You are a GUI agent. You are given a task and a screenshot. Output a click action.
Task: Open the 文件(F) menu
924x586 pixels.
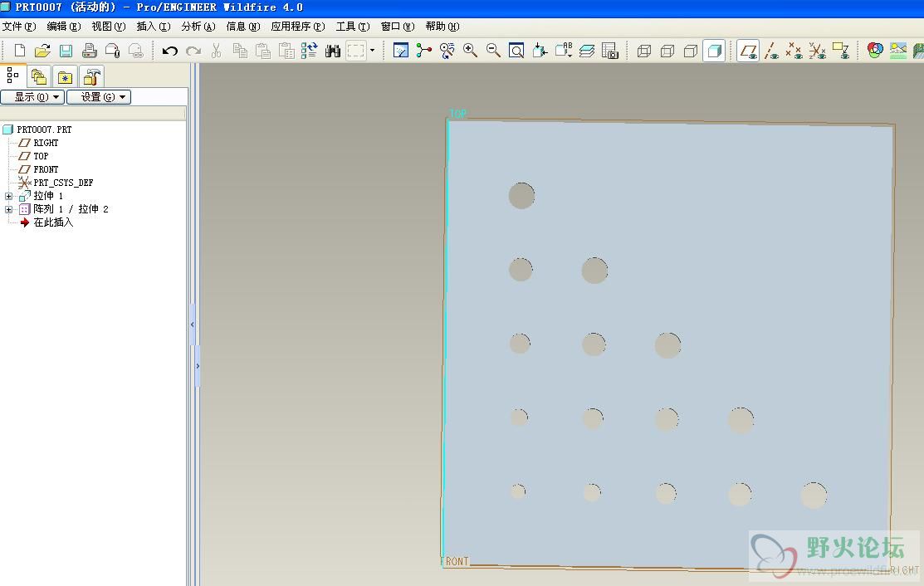[x=19, y=27]
